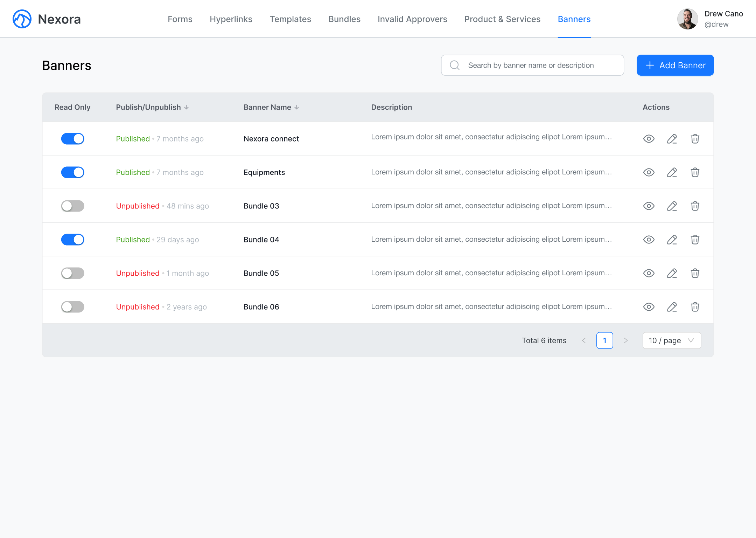Edit the Equipments banner
The image size is (756, 538).
click(x=672, y=172)
